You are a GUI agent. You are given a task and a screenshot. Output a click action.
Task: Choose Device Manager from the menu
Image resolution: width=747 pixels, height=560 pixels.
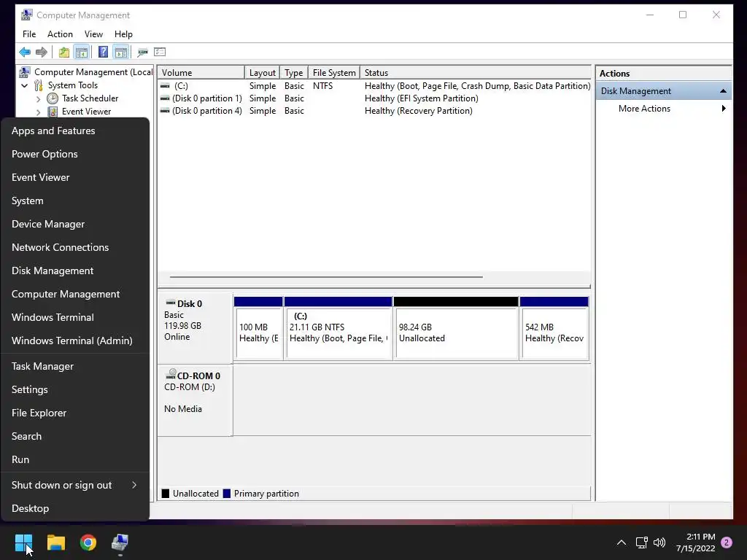(x=75, y=224)
